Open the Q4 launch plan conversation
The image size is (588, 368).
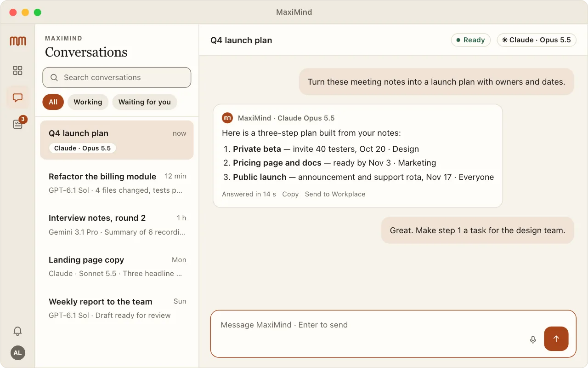(117, 140)
